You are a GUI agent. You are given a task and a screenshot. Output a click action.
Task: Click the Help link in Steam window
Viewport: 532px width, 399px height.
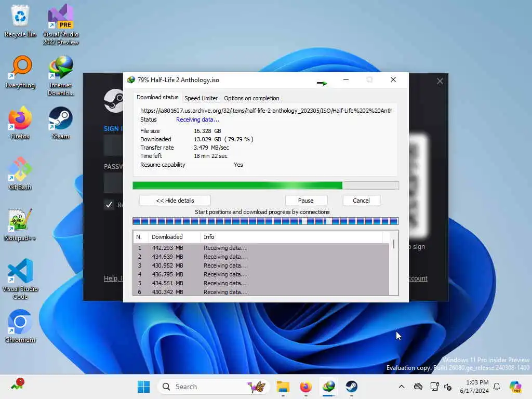pyautogui.click(x=113, y=278)
